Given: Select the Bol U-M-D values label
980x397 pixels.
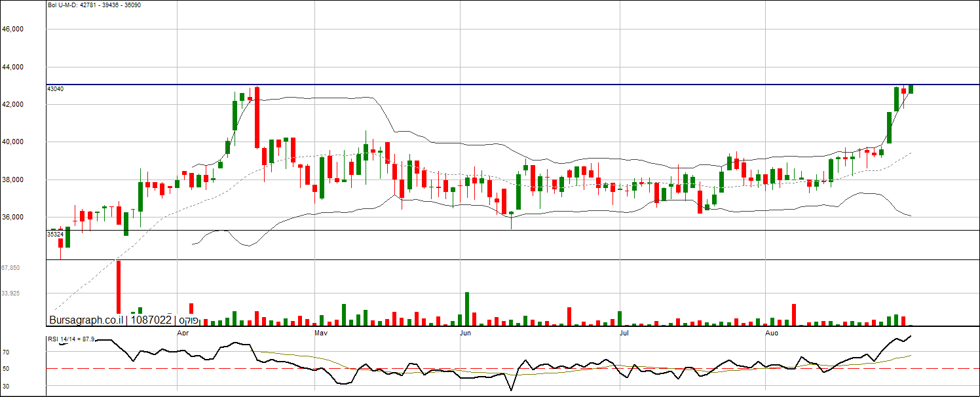Looking at the screenshot, I should tap(94, 5).
